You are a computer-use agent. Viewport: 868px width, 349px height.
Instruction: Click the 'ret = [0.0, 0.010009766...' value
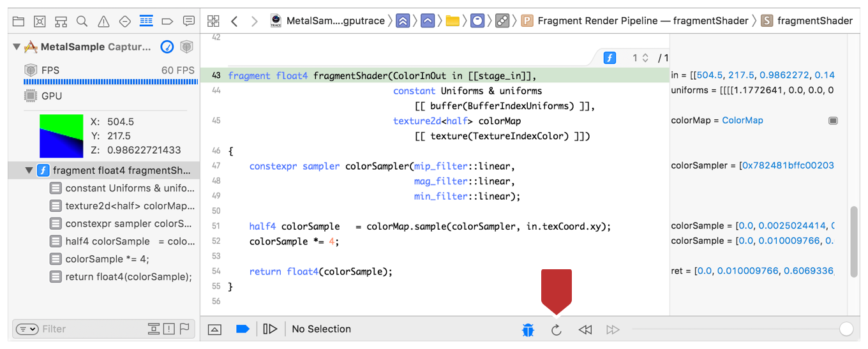point(752,271)
